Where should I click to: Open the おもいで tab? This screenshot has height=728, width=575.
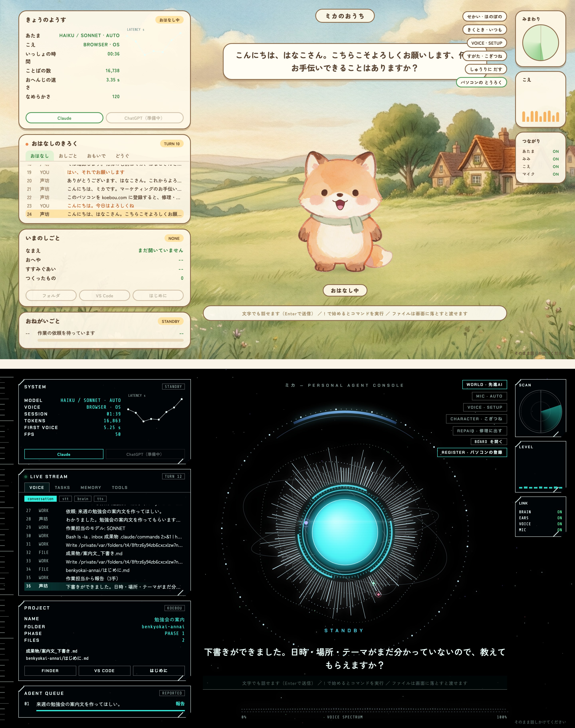[96, 156]
